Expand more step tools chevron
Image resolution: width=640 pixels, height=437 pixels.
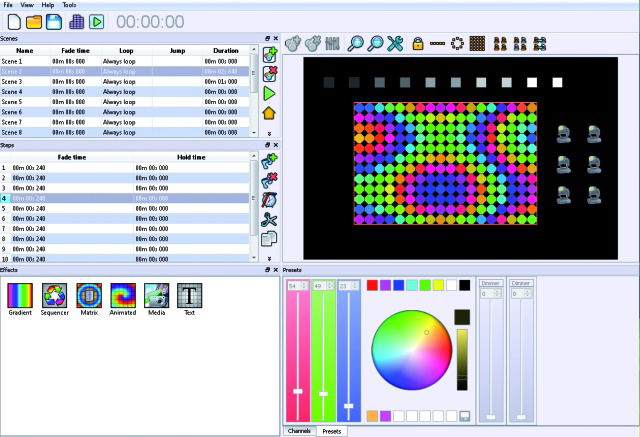point(269,259)
